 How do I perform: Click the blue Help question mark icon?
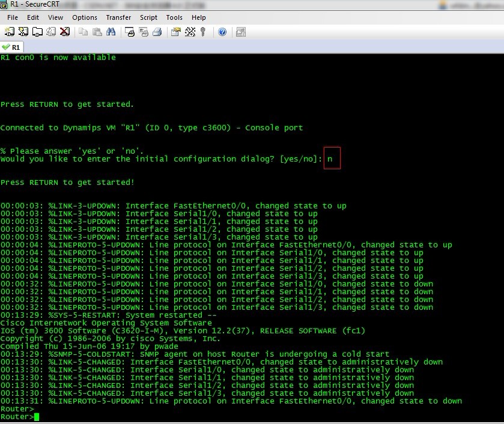222,32
